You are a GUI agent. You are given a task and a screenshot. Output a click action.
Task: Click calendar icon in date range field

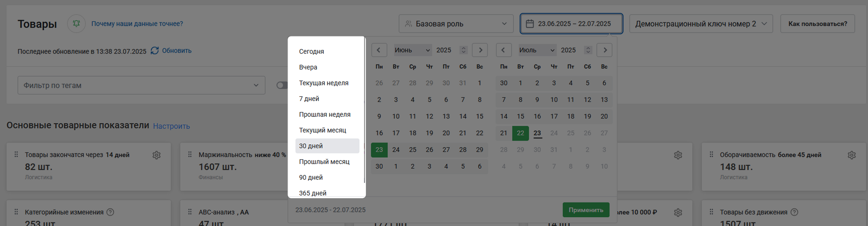pos(530,24)
